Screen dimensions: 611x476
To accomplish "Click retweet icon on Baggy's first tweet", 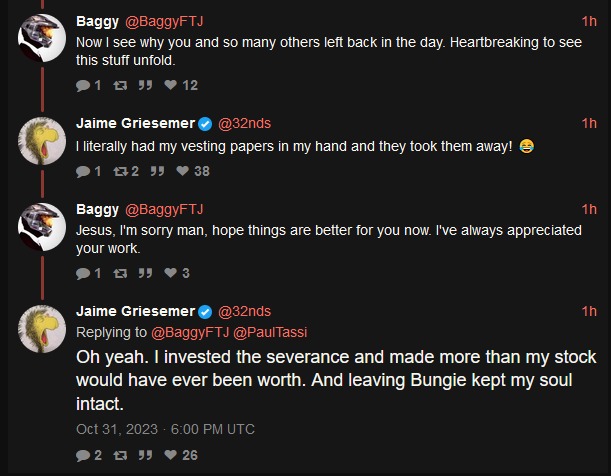I will pos(120,85).
